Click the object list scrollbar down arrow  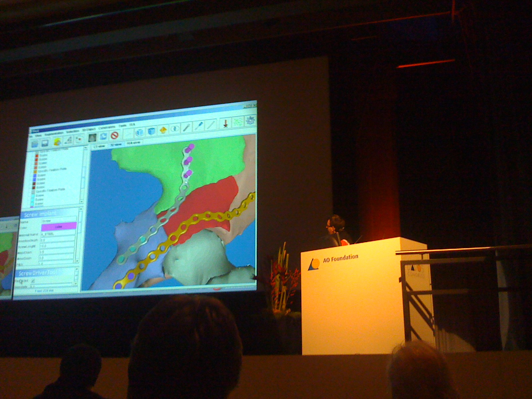tap(82, 201)
